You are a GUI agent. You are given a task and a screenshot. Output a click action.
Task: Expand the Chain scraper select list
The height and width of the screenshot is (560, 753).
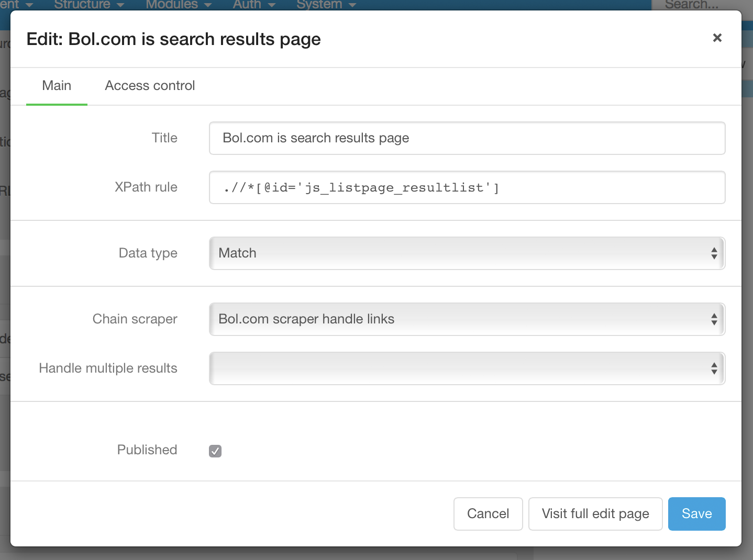tap(467, 319)
